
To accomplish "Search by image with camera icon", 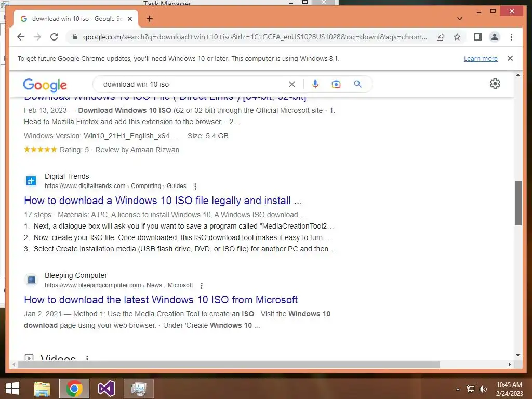I will coord(336,84).
